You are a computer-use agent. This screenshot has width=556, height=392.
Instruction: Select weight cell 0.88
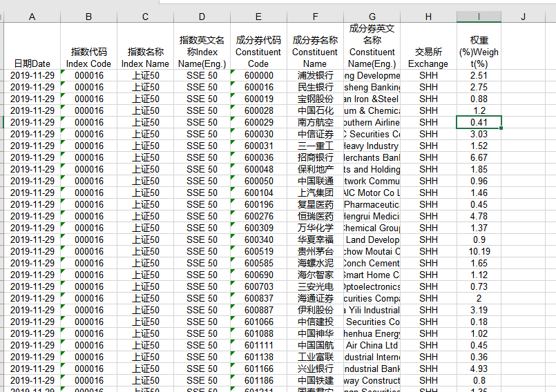coord(479,99)
